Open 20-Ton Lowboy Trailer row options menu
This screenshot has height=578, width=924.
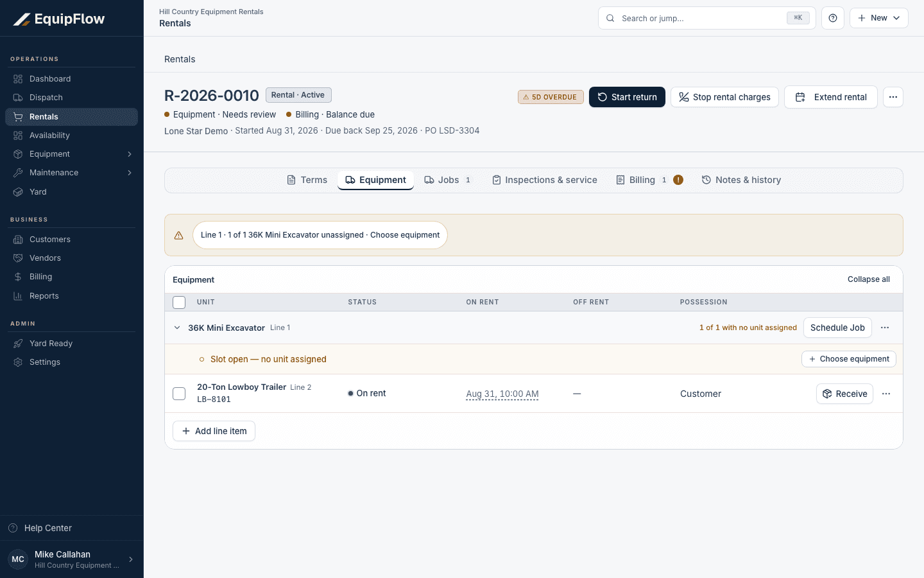pyautogui.click(x=886, y=394)
